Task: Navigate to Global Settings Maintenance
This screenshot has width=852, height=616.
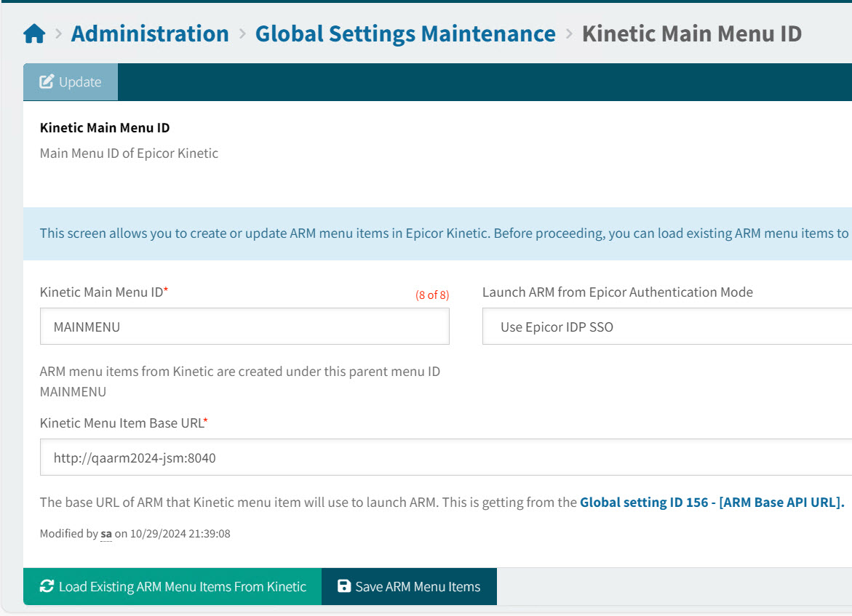Action: pos(405,33)
